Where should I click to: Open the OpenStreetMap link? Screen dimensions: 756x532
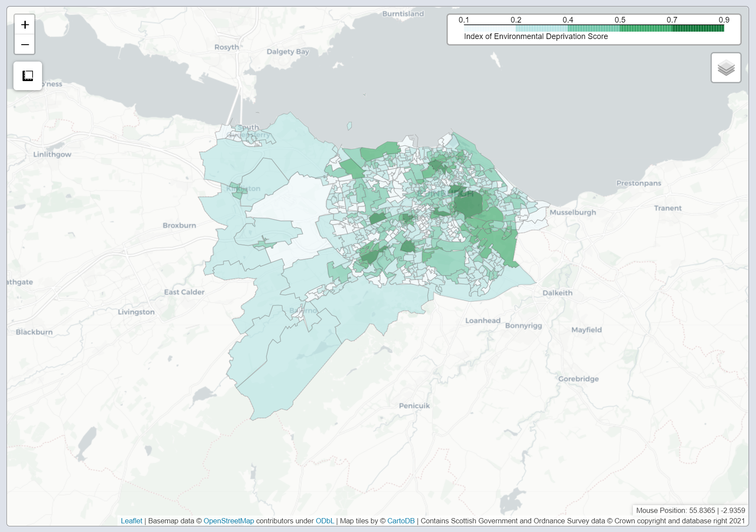(228, 521)
